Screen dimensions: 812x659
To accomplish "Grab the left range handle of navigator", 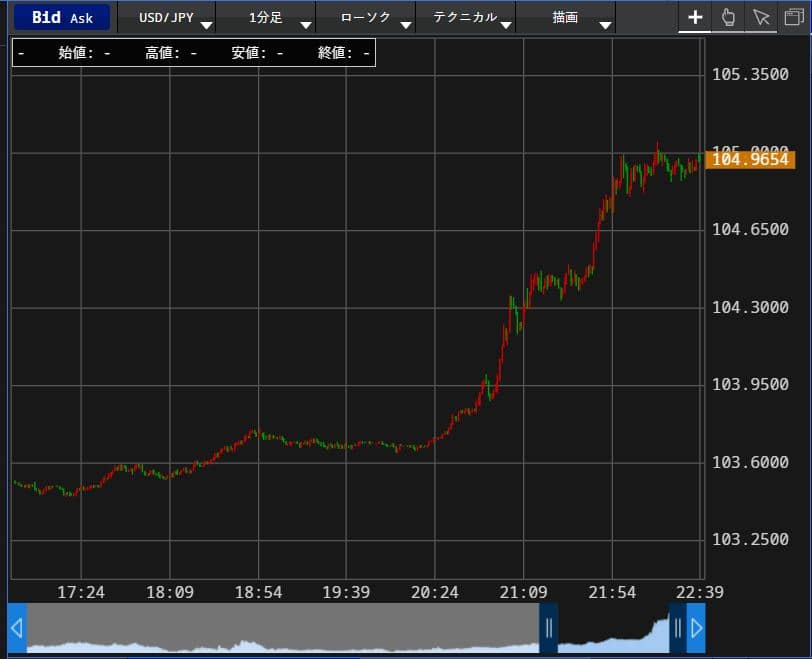I will point(549,628).
